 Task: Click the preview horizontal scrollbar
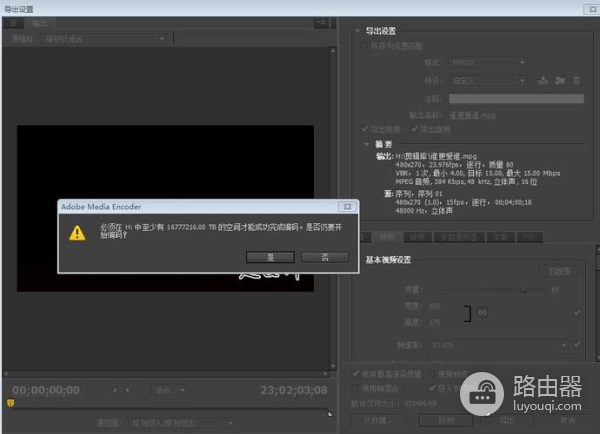point(166,373)
